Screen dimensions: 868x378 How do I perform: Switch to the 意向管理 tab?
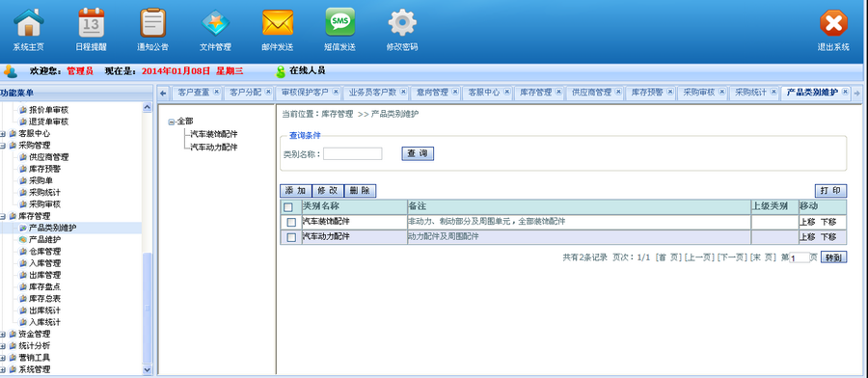click(432, 93)
